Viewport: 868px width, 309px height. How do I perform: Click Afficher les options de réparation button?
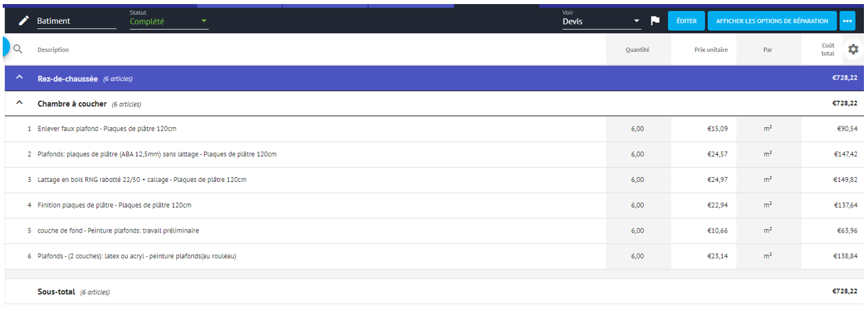tap(772, 21)
